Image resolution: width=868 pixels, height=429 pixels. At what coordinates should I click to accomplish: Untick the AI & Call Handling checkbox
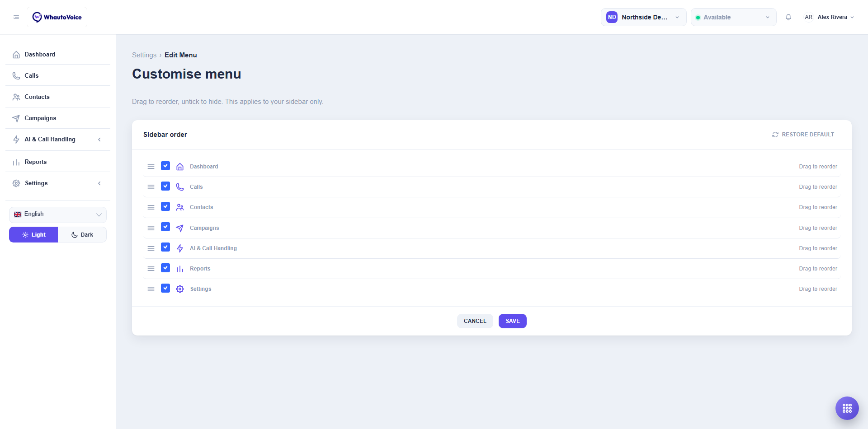pos(165,247)
